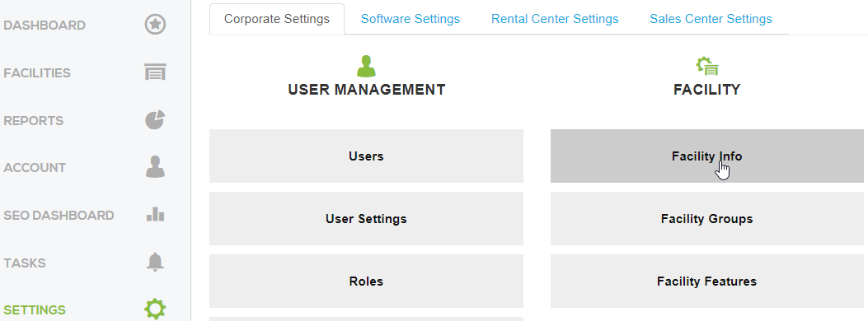Open the Users button
Image resolution: width=868 pixels, height=321 pixels.
366,156
